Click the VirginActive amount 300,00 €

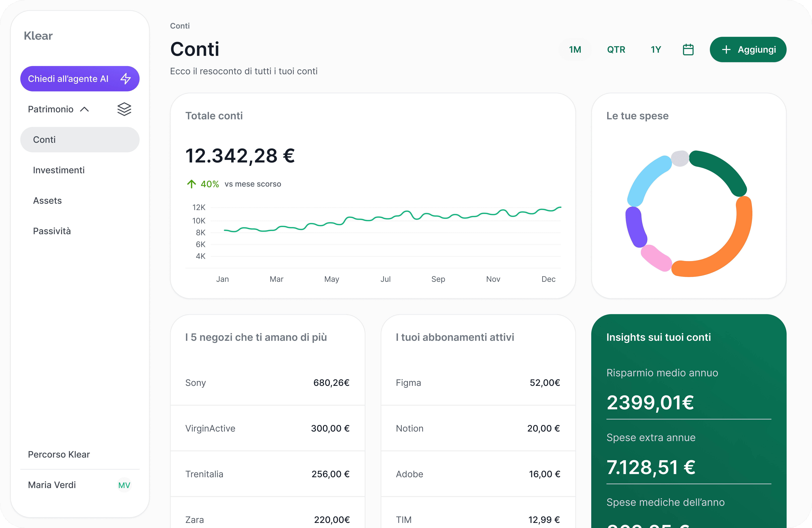tap(330, 428)
